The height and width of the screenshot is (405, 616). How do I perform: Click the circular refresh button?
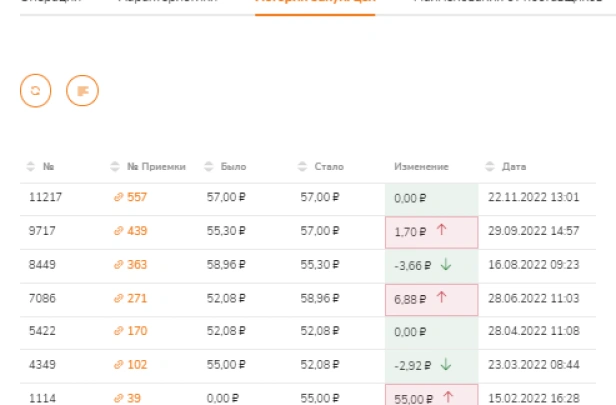[x=35, y=91]
